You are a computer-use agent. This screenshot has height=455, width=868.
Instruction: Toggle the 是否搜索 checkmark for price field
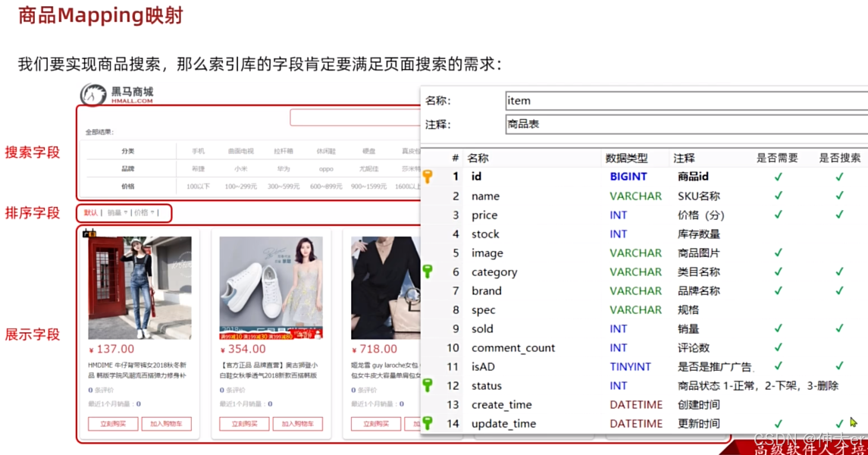click(x=839, y=215)
